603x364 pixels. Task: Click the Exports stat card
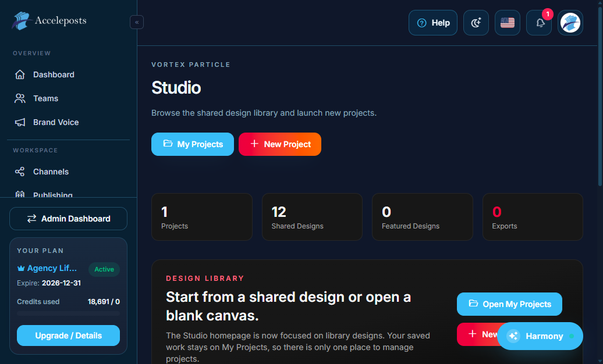tap(533, 217)
